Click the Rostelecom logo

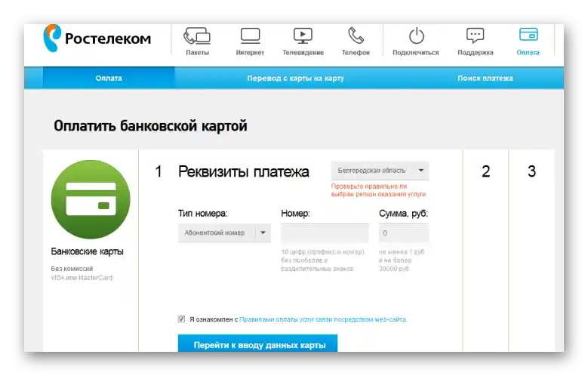click(x=97, y=39)
